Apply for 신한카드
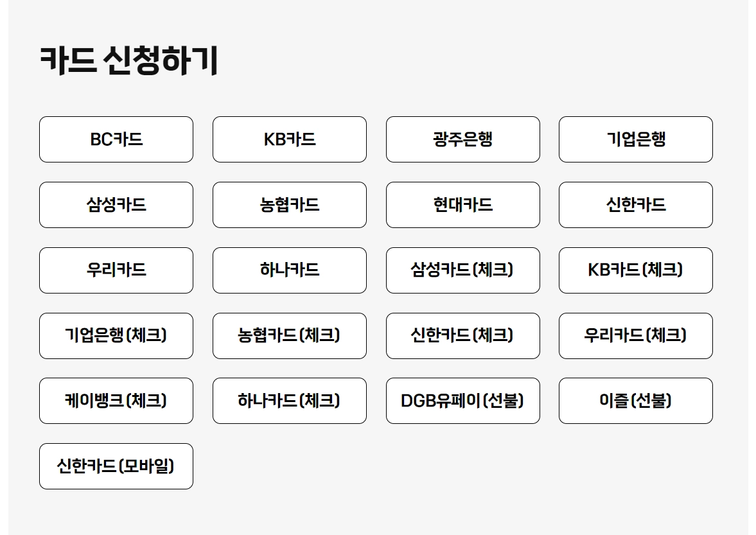Image resolution: width=756 pixels, height=535 pixels. point(635,205)
